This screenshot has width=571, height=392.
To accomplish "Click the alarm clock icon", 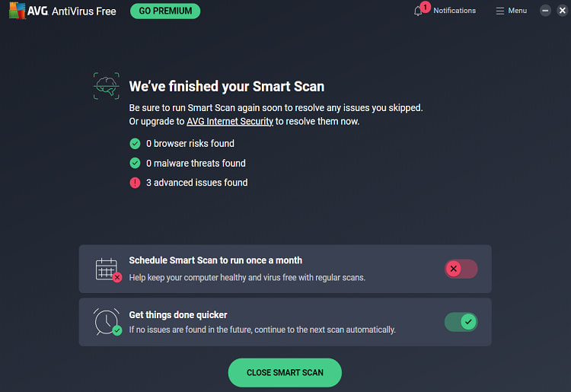I will 107,322.
